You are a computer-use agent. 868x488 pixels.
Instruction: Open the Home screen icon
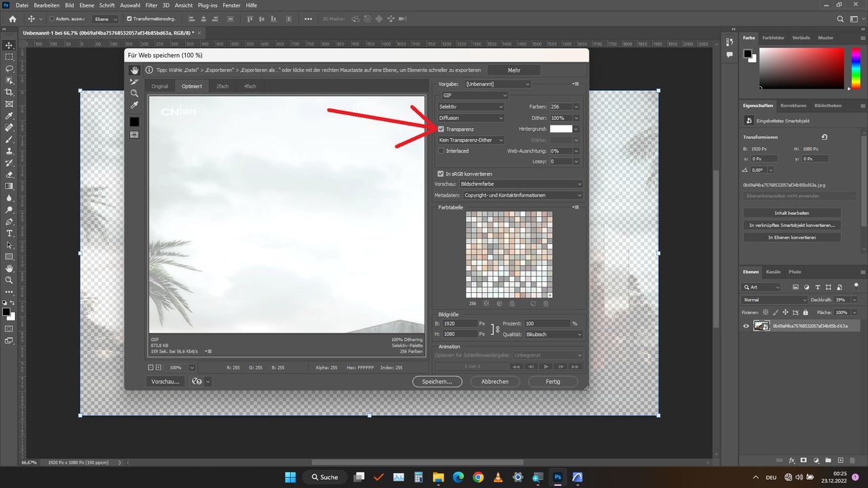tap(12, 19)
